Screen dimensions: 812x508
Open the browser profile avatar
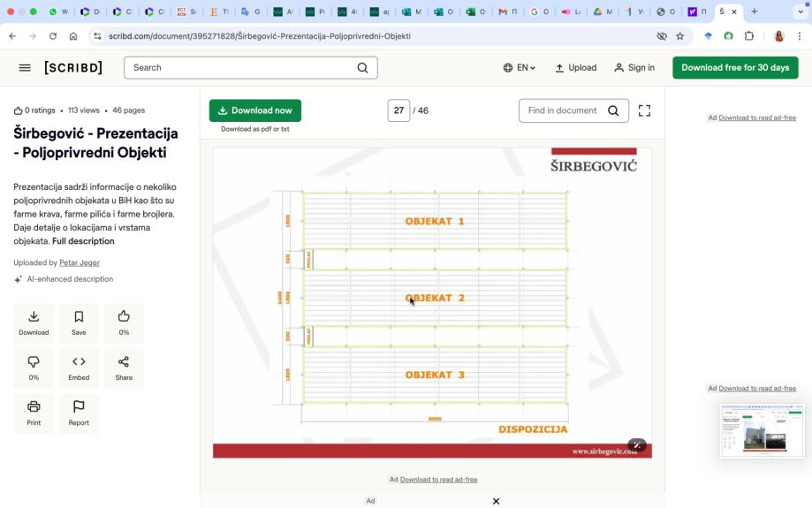(x=778, y=36)
